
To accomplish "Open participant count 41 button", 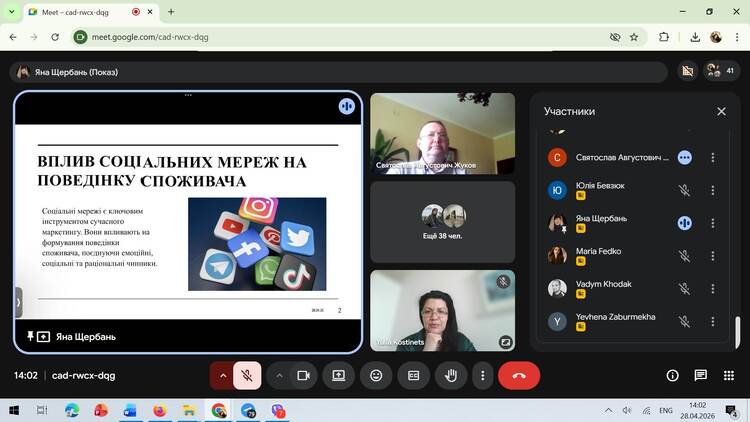I will (x=721, y=71).
